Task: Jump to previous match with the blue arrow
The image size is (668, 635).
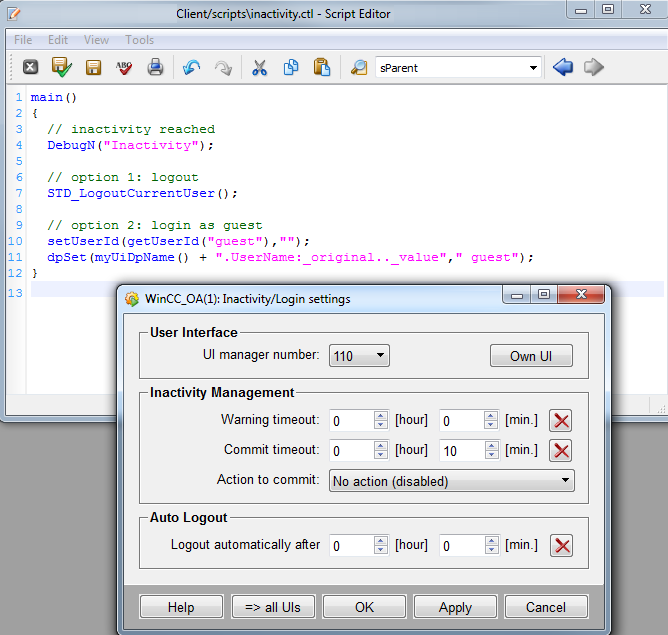Action: click(563, 68)
